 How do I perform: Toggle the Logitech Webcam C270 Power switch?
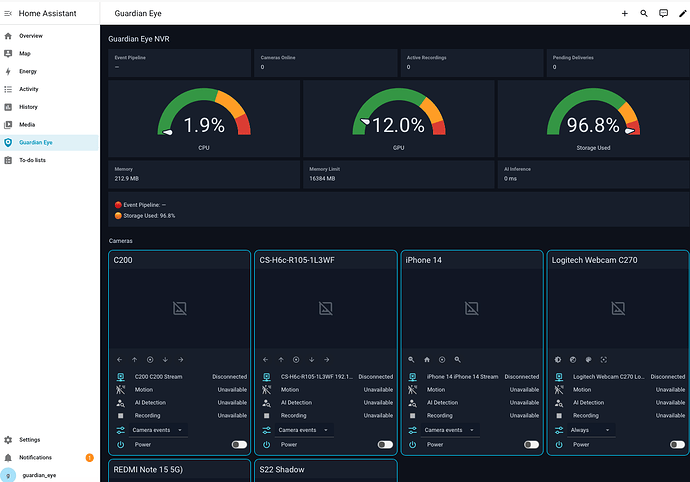677,445
